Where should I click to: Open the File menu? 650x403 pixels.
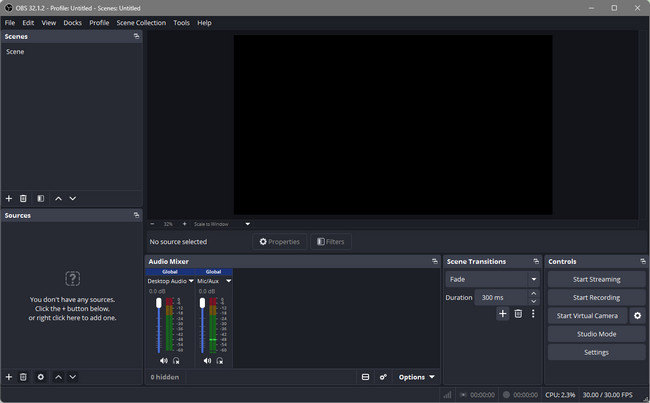pos(10,22)
